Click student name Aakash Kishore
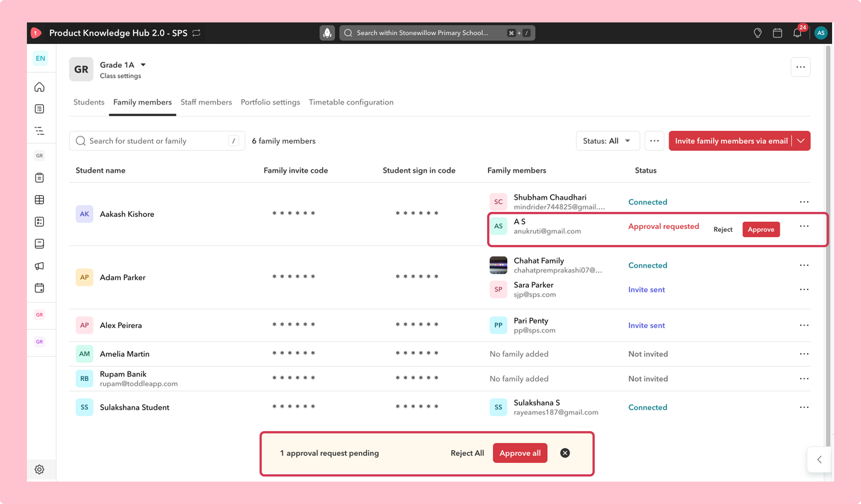This screenshot has height=504, width=861. (x=127, y=214)
